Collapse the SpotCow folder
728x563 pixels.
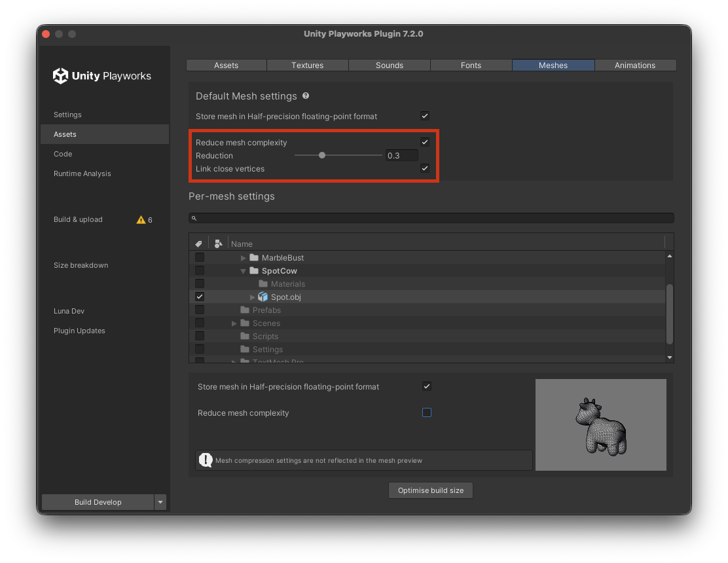click(x=244, y=271)
